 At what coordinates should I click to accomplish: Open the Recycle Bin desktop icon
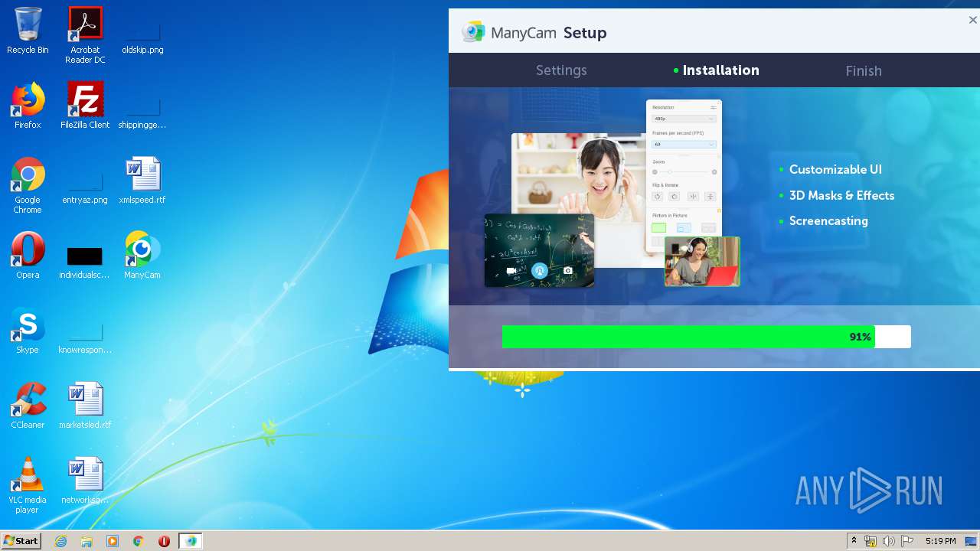28,31
